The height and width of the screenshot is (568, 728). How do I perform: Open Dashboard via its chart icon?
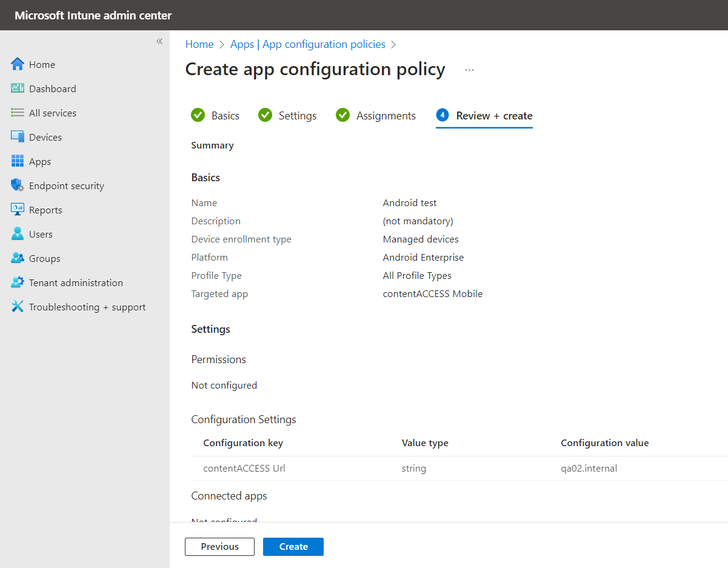(18, 89)
